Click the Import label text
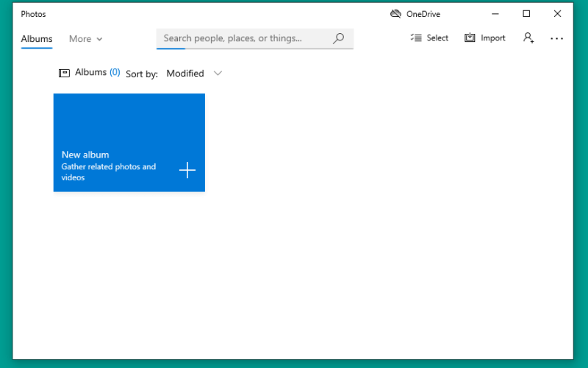Viewport: 588px width, 368px height. [492, 38]
